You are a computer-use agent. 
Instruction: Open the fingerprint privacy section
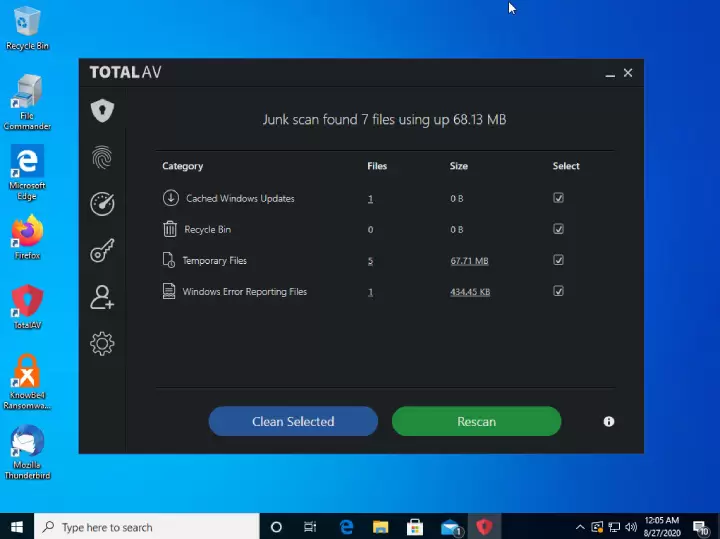(x=102, y=157)
